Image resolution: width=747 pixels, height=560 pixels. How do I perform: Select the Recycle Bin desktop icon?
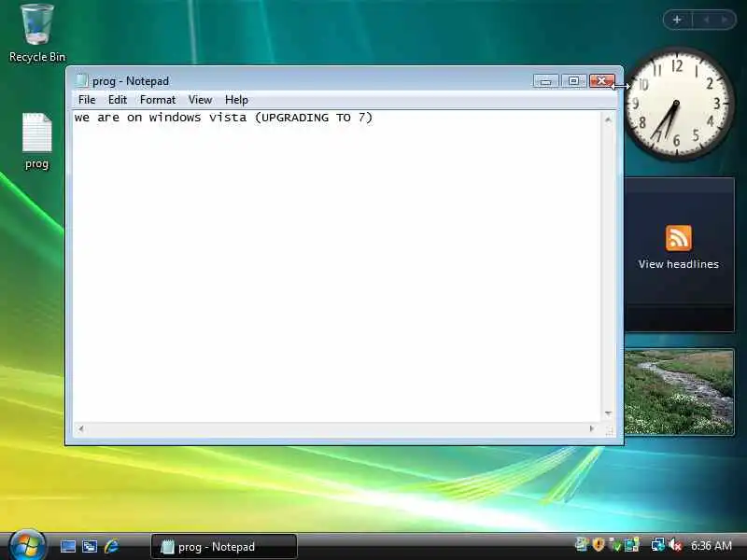pos(37,34)
